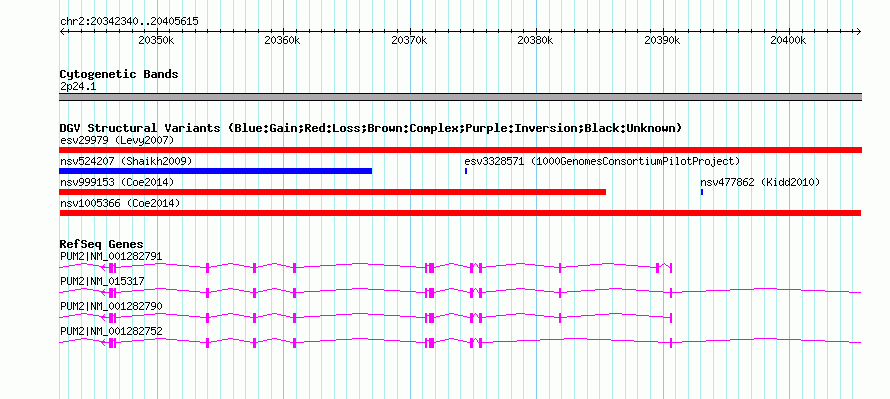Open the PUM2|NM_001282790 transcript label
890x399 pixels.
(x=111, y=306)
